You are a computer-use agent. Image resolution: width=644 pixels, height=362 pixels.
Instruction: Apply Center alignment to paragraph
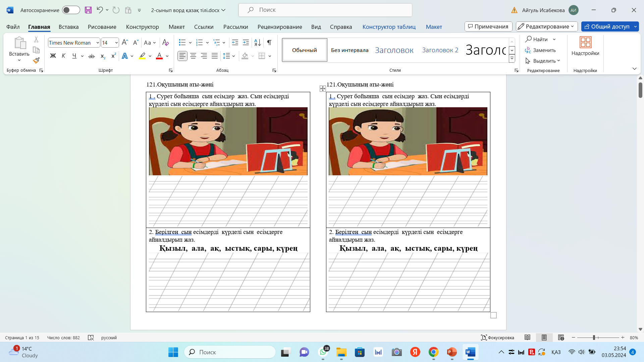pos(193,56)
